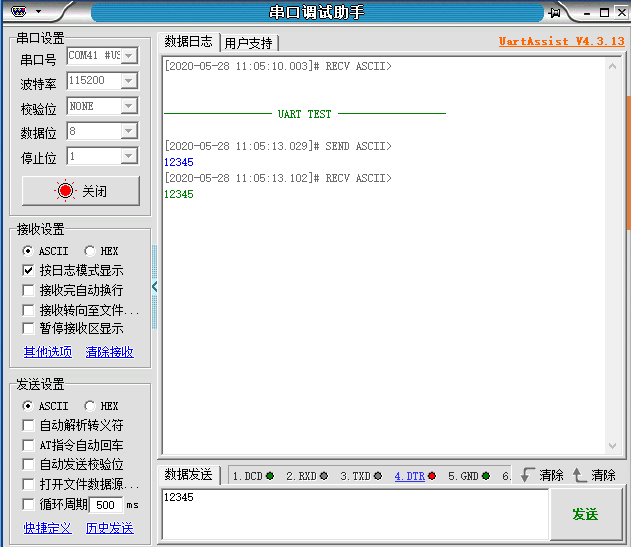Screen dimensions: 631x547
Task: Click the TXD status LED
Action: 378,476
